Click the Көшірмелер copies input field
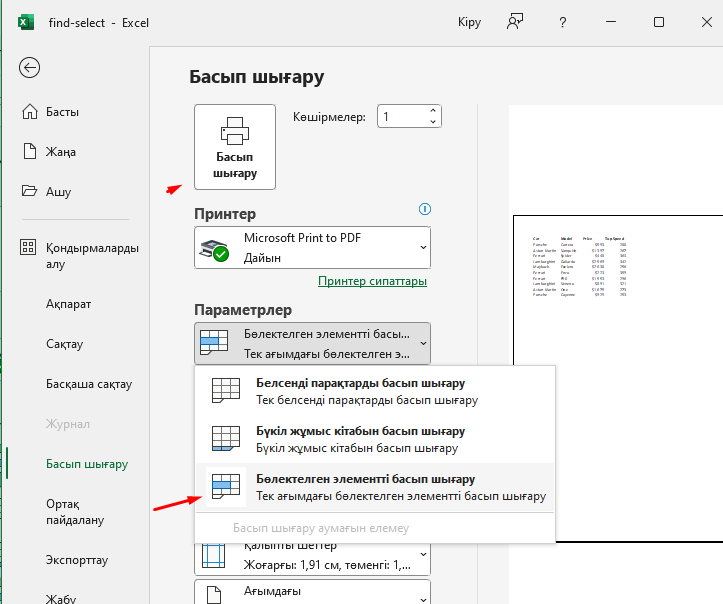 coord(403,116)
